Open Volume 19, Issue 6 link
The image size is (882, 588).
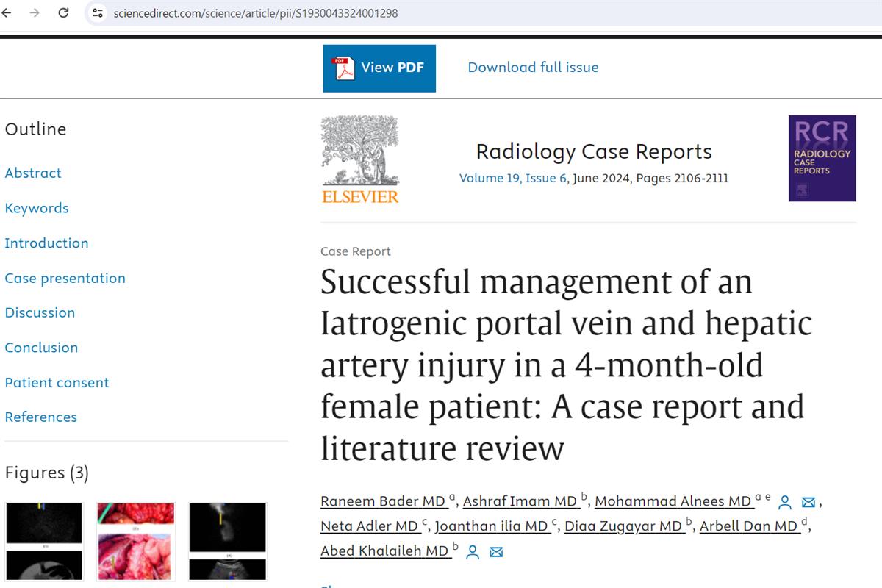coord(513,179)
